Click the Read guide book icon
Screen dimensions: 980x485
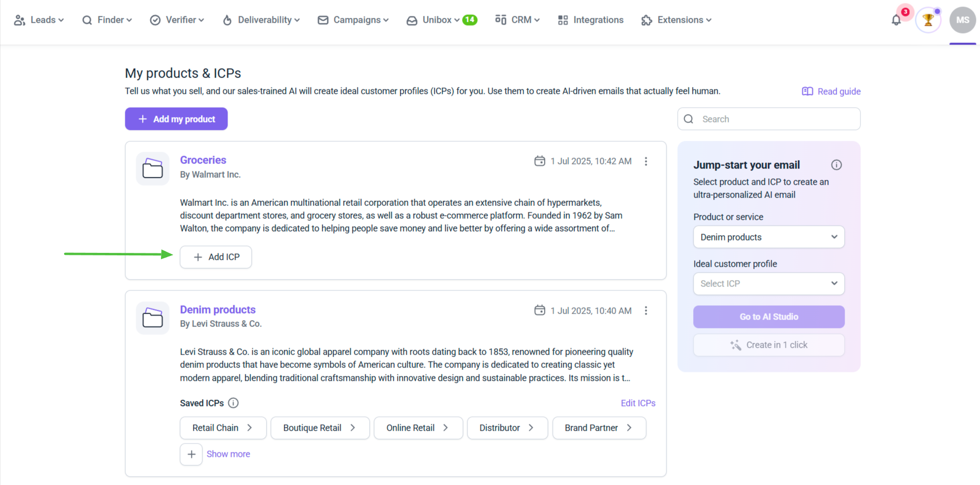pyautogui.click(x=807, y=91)
